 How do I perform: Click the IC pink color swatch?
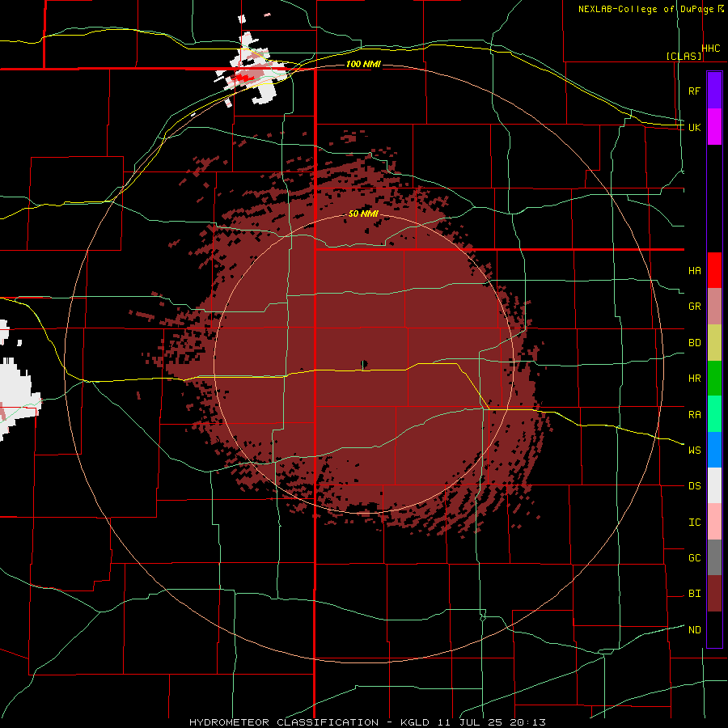click(x=714, y=522)
